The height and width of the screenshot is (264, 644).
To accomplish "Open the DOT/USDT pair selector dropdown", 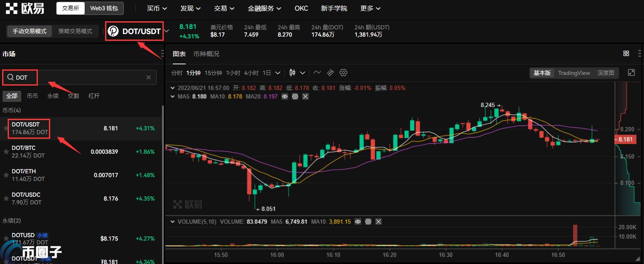I will 166,31.
